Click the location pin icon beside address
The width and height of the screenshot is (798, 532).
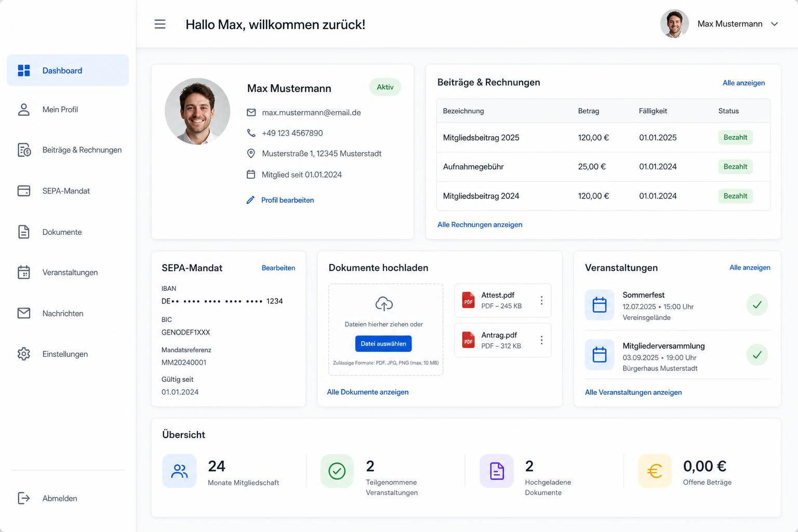(x=251, y=153)
